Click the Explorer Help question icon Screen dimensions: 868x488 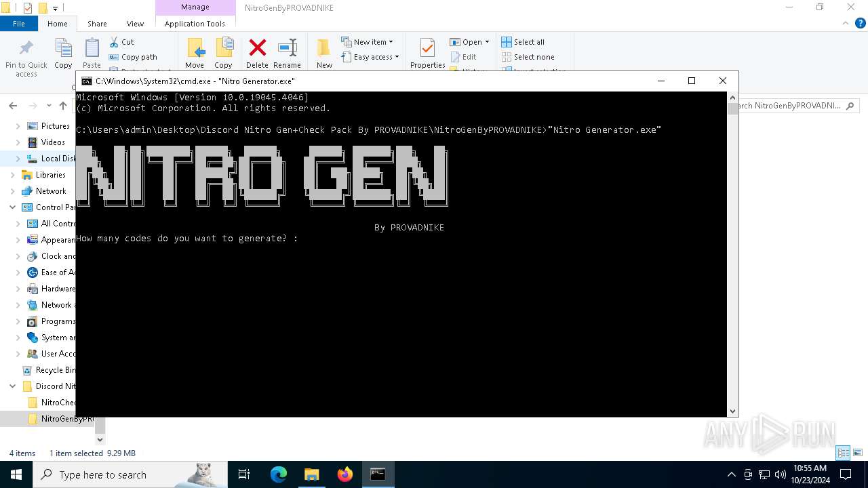pyautogui.click(x=860, y=23)
